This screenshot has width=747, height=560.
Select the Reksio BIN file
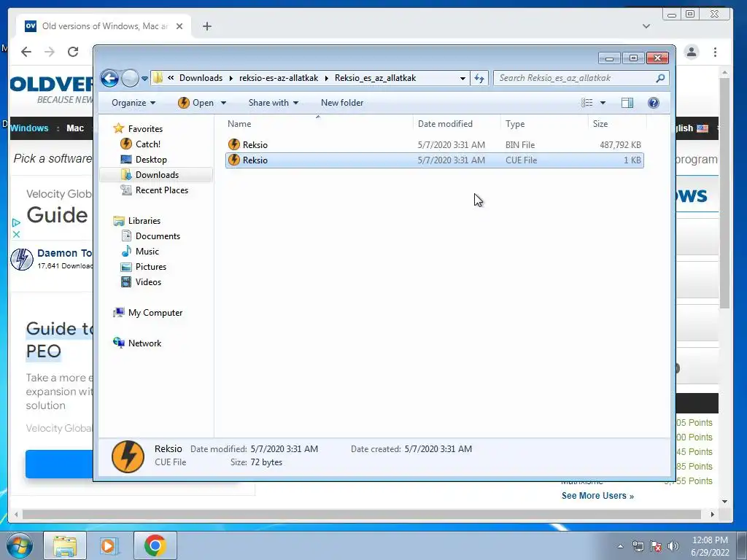click(x=435, y=145)
